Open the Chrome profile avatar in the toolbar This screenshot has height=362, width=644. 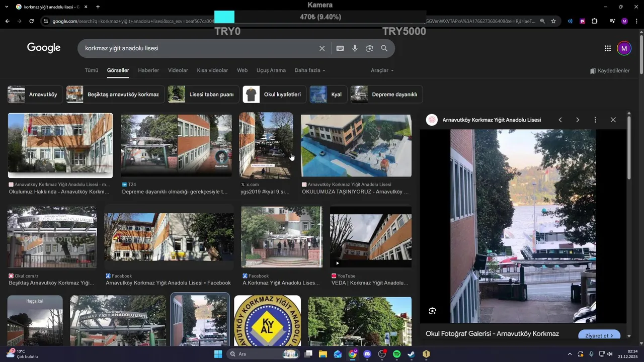(x=624, y=21)
